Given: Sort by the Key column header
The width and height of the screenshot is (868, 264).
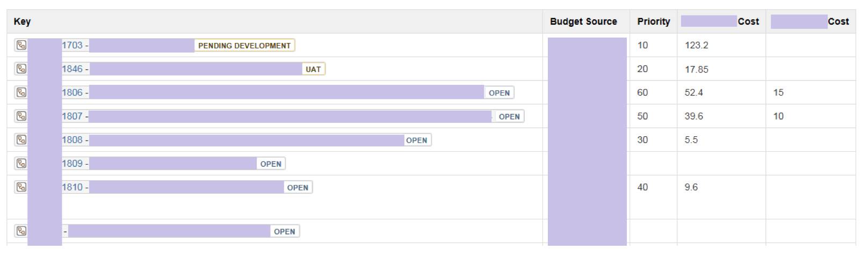Looking at the screenshot, I should coord(23,21).
